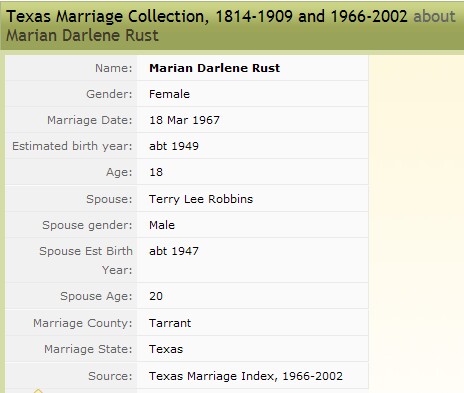Click the Age value 18
The image size is (464, 393).
[156, 172]
